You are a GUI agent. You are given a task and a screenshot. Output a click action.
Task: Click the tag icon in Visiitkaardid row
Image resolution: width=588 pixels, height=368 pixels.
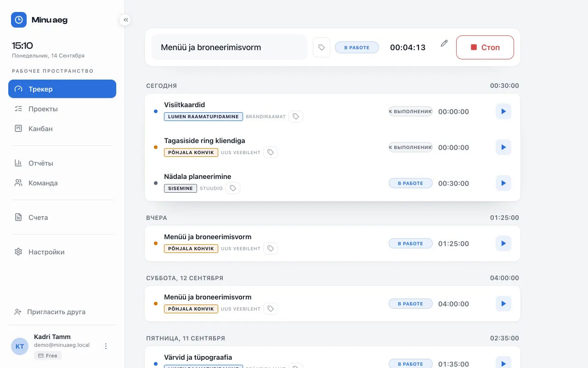[296, 117]
